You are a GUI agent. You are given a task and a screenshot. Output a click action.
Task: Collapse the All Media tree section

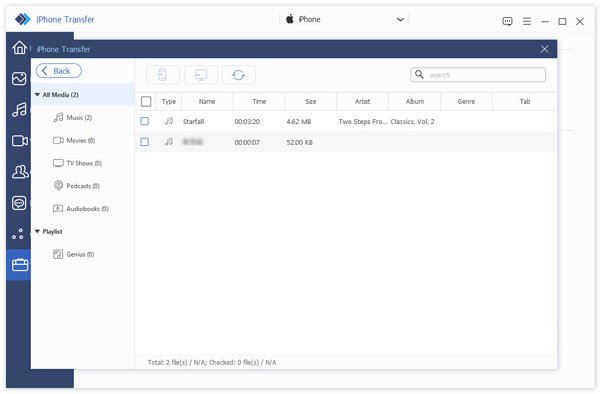coord(37,94)
